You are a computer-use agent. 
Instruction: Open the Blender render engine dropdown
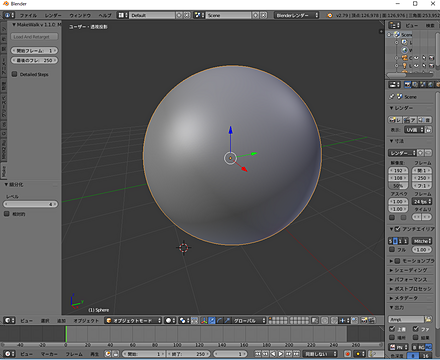(296, 15)
